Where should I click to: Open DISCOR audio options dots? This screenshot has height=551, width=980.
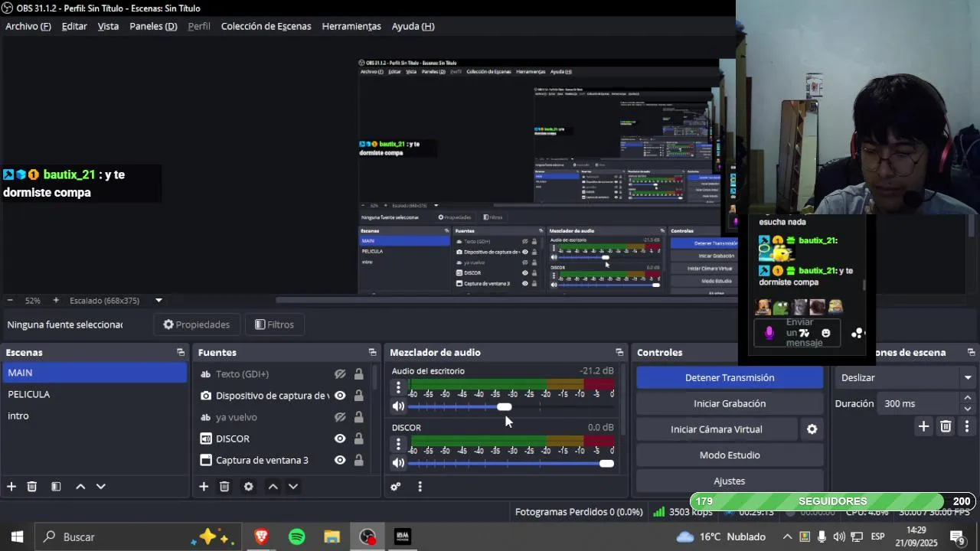click(x=398, y=444)
